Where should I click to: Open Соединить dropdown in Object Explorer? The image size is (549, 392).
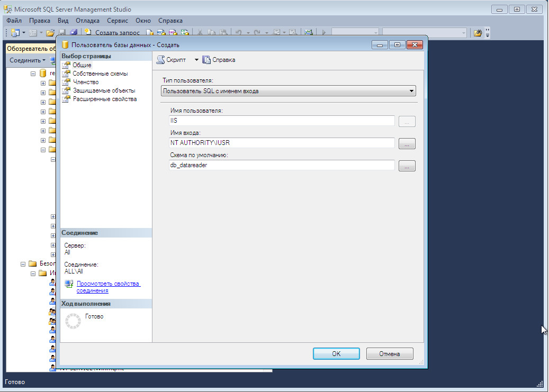28,60
